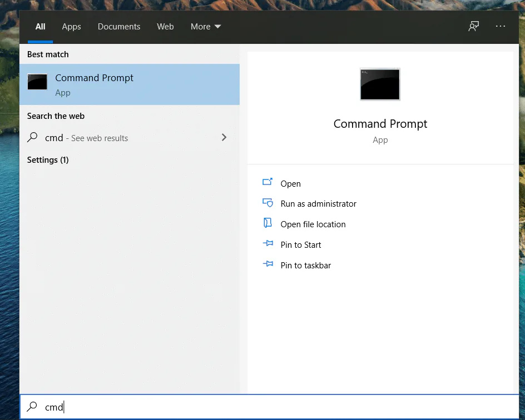Click the Open icon in the actions list
The image size is (525, 420).
click(x=267, y=182)
